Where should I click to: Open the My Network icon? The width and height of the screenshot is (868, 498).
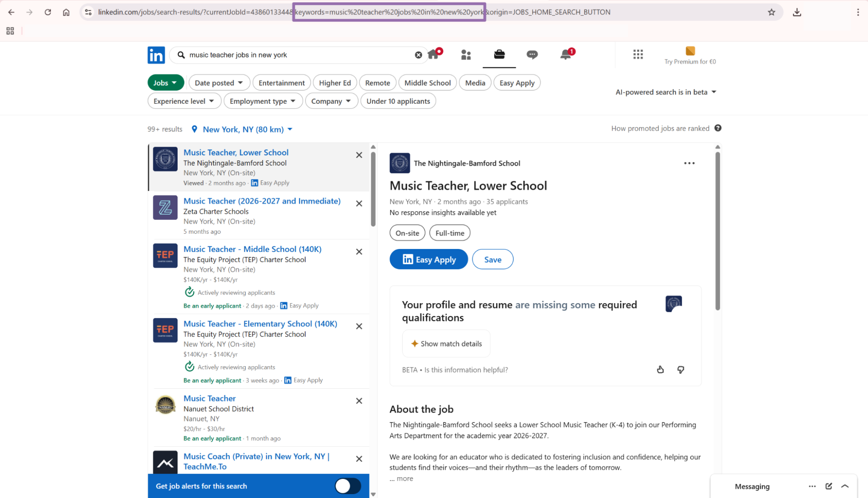coord(466,55)
